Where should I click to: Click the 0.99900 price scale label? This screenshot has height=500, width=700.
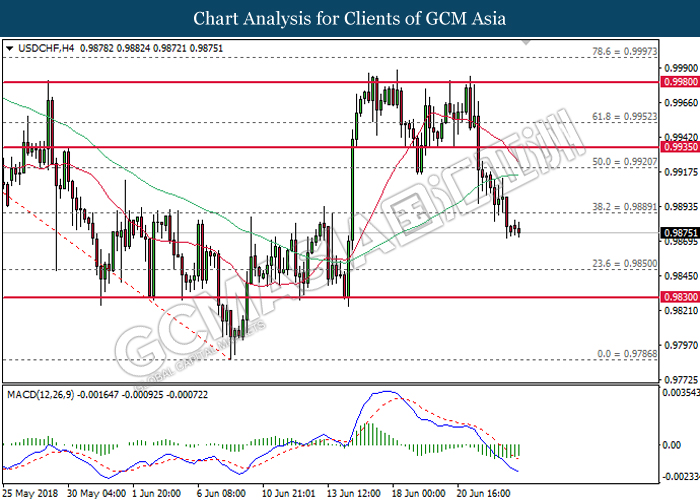click(681, 68)
